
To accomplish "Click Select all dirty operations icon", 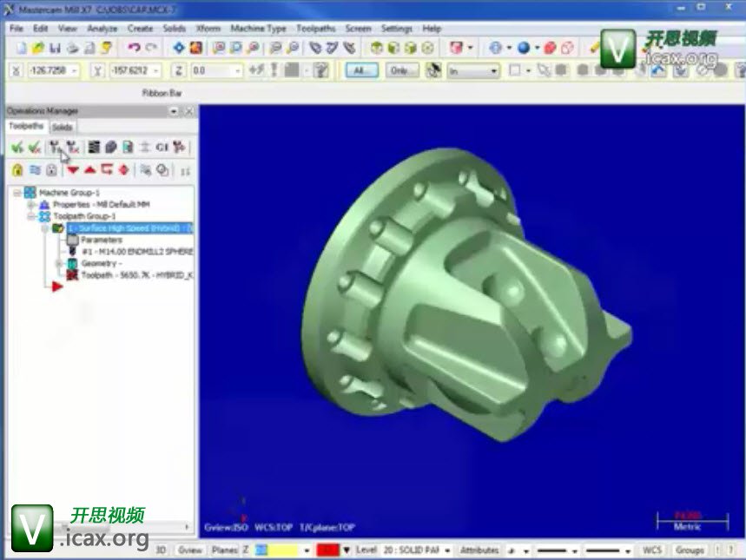I will (34, 147).
